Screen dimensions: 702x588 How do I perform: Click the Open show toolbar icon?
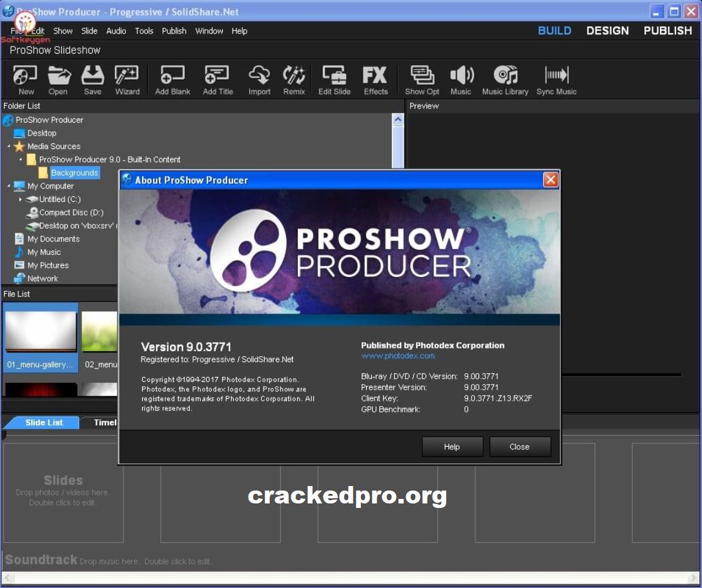tap(58, 79)
